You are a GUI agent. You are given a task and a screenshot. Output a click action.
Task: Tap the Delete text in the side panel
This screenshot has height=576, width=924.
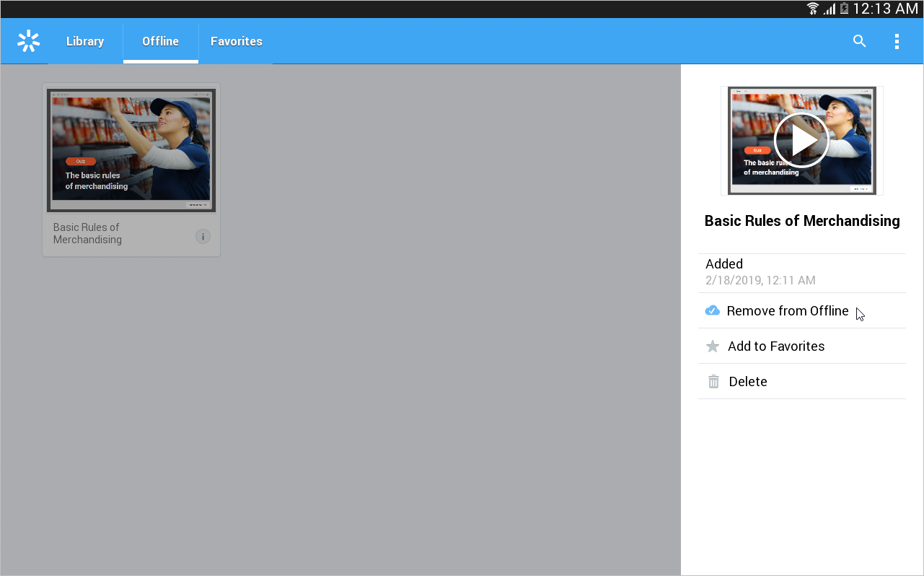(x=747, y=382)
